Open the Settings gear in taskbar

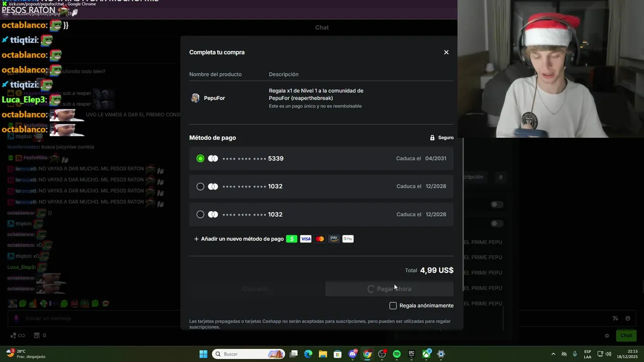(441, 354)
